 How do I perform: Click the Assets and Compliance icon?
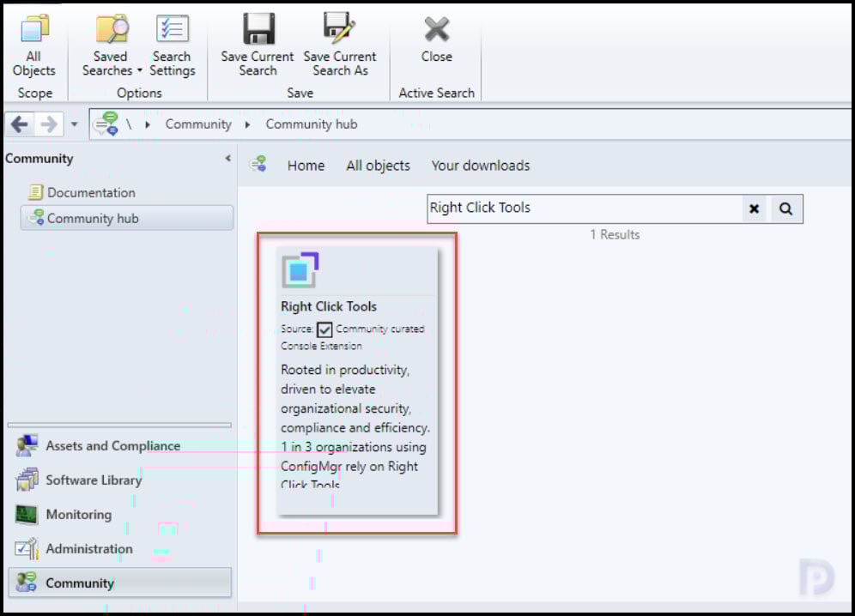27,446
